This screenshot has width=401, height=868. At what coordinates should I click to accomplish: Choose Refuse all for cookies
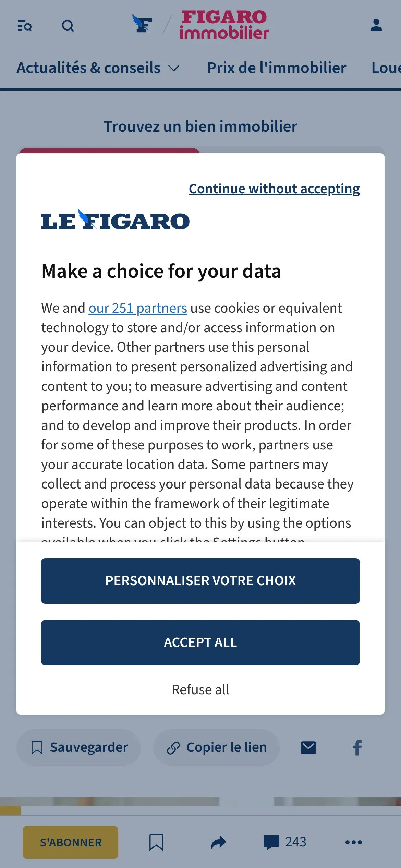pos(200,690)
